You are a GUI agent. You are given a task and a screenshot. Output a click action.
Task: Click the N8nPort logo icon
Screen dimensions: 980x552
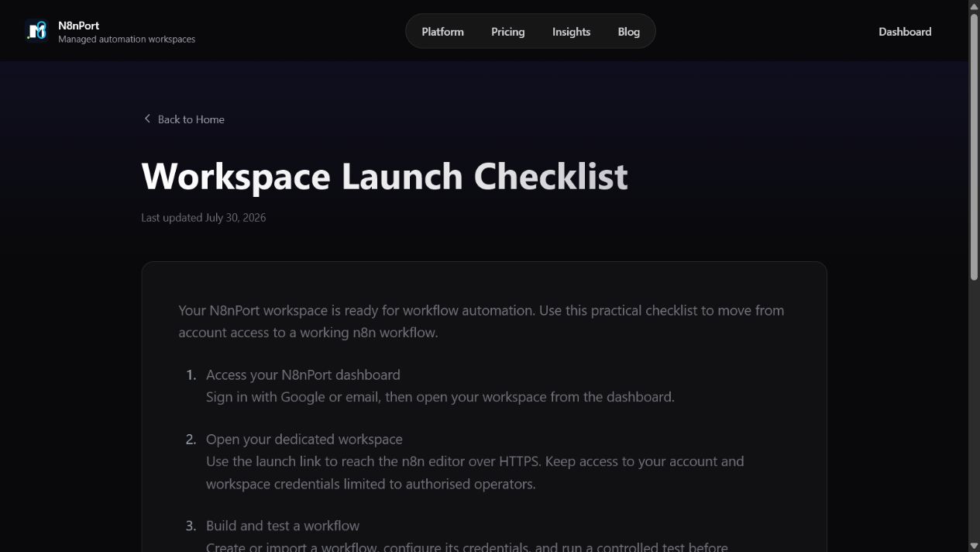coord(36,31)
